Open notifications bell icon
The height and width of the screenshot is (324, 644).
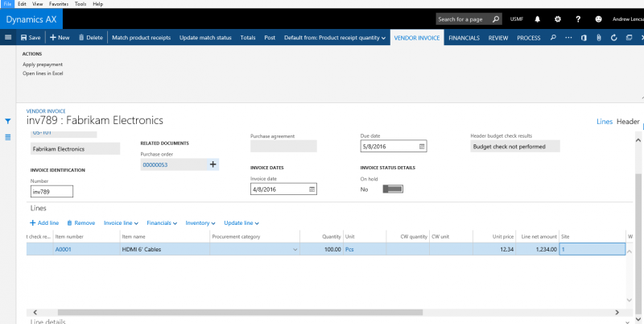537,19
